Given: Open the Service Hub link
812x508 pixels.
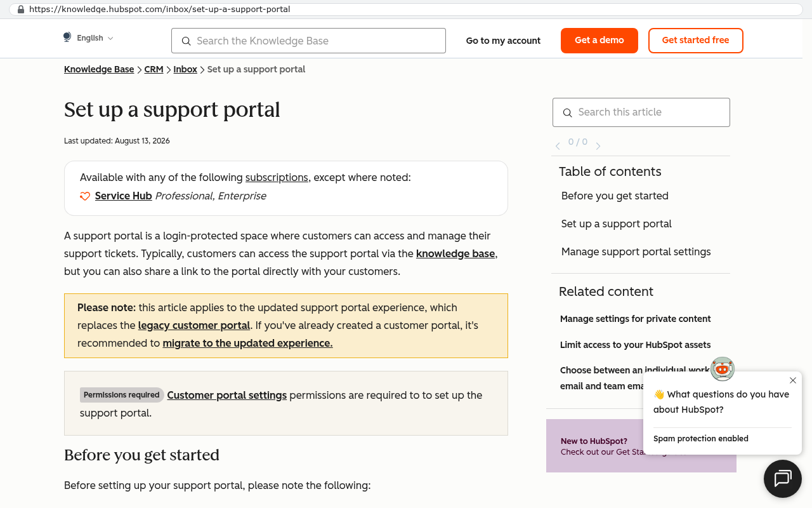Looking at the screenshot, I should (123, 196).
